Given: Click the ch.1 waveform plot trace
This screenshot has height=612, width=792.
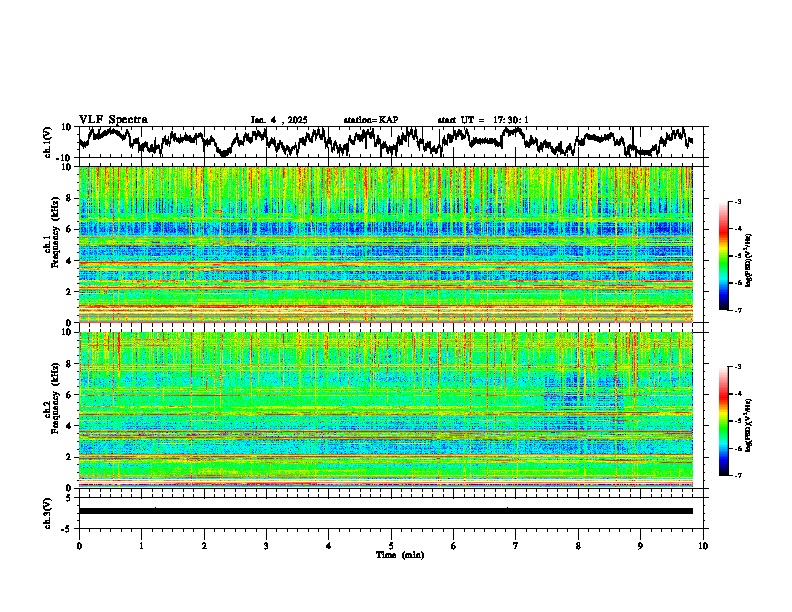Looking at the screenshot, I should point(385,141).
